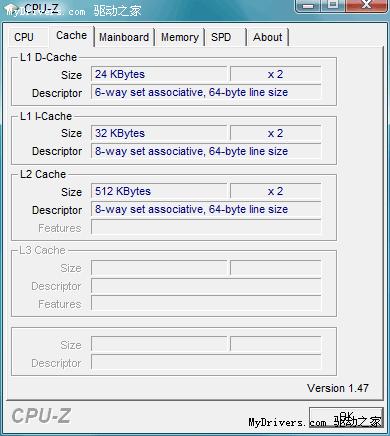Click the L2 Cache x 2 multiplier field
Viewport: 390px width, 436px height.
(x=275, y=191)
